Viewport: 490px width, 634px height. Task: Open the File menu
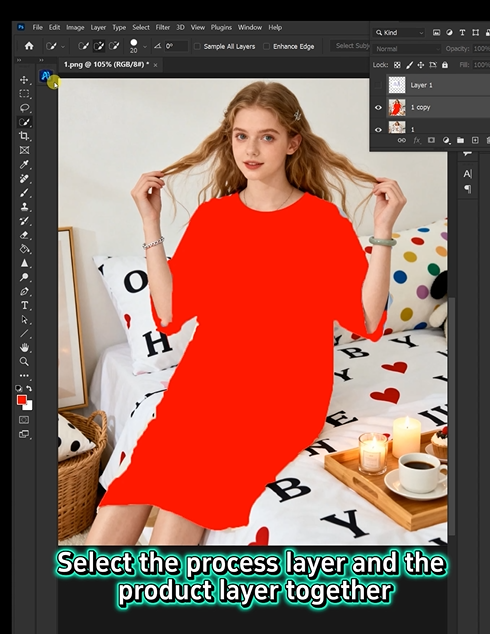point(38,27)
